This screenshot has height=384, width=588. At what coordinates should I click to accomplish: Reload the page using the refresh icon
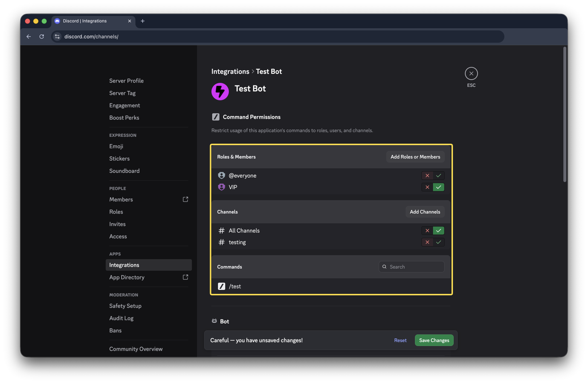[x=42, y=37]
